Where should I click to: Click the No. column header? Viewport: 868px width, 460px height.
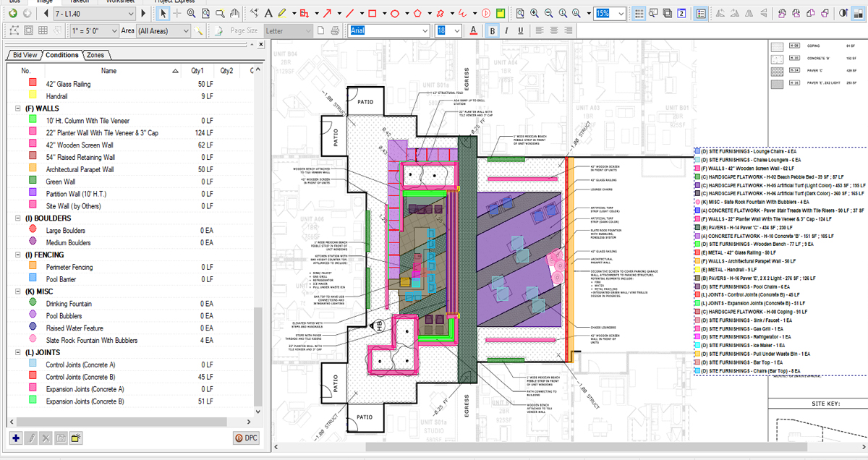point(26,71)
